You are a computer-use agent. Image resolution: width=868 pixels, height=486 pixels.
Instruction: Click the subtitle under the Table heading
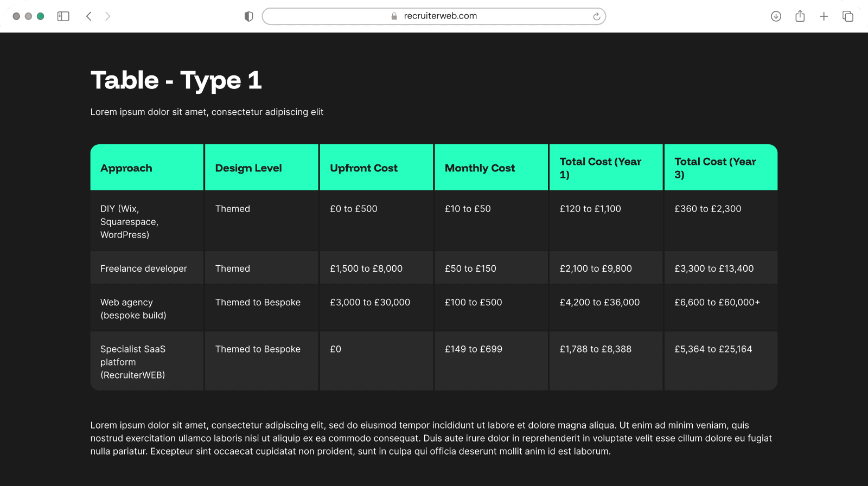207,112
